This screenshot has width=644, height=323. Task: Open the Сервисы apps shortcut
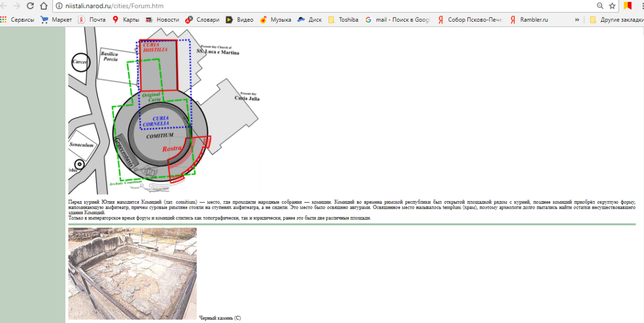18,20
